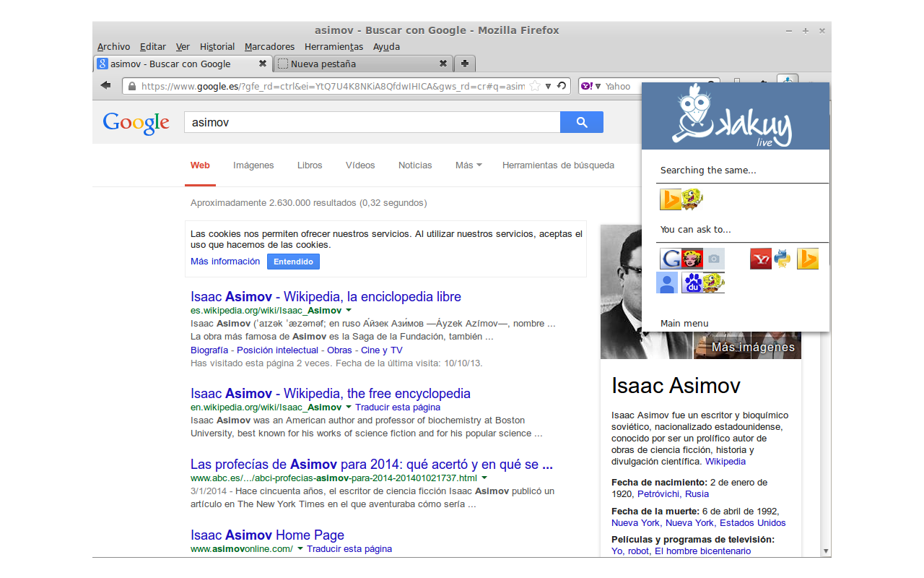Open Isaac Asimov - Wikipedia, the free encyclopedia

[x=331, y=394]
